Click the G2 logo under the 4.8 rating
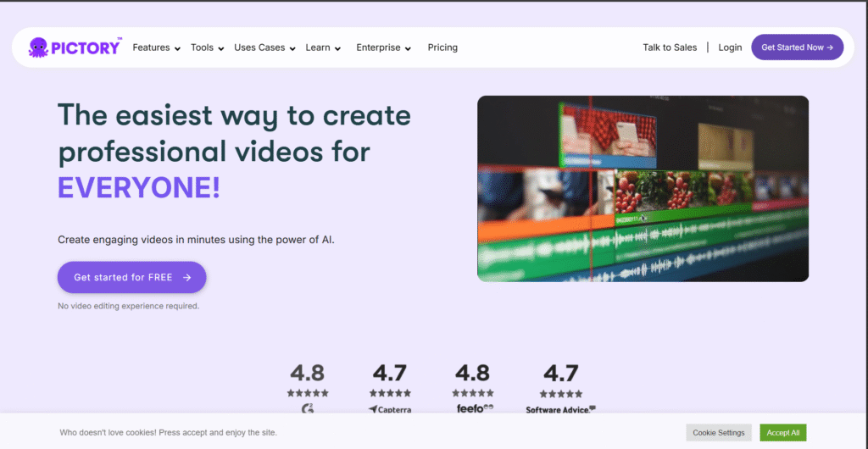Viewport: 868px width, 449px height. (x=308, y=409)
